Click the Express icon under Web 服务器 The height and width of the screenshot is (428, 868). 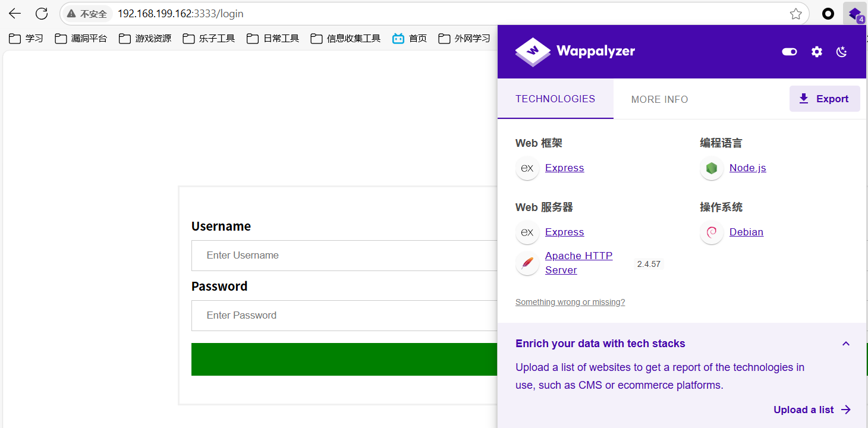point(527,232)
